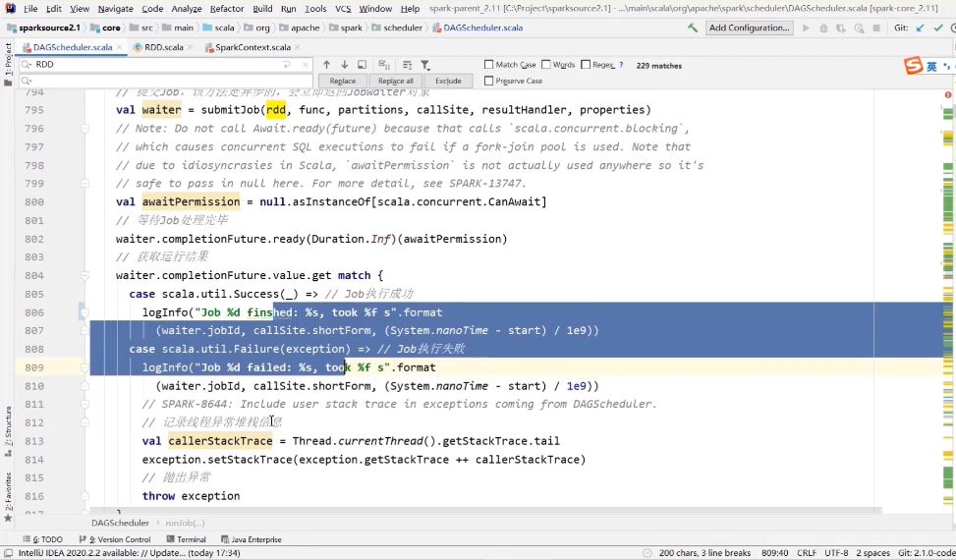The width and height of the screenshot is (956, 560).
Task: Click the Exclude button
Action: click(448, 81)
